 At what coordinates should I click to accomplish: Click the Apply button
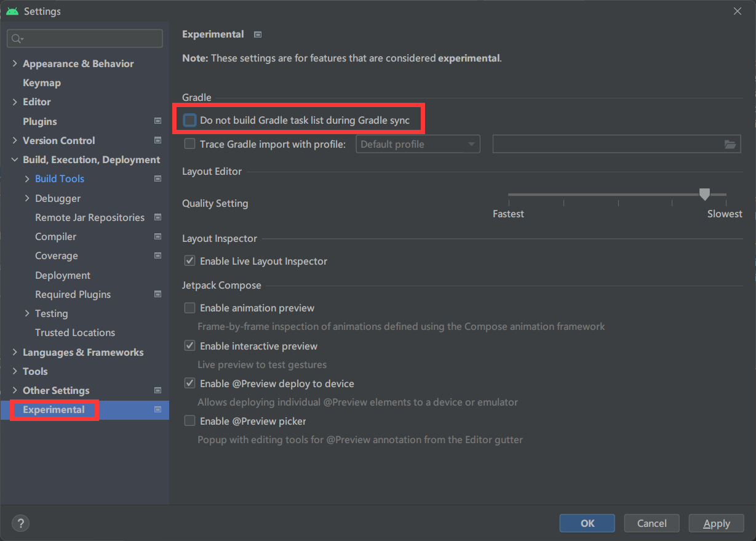716,523
